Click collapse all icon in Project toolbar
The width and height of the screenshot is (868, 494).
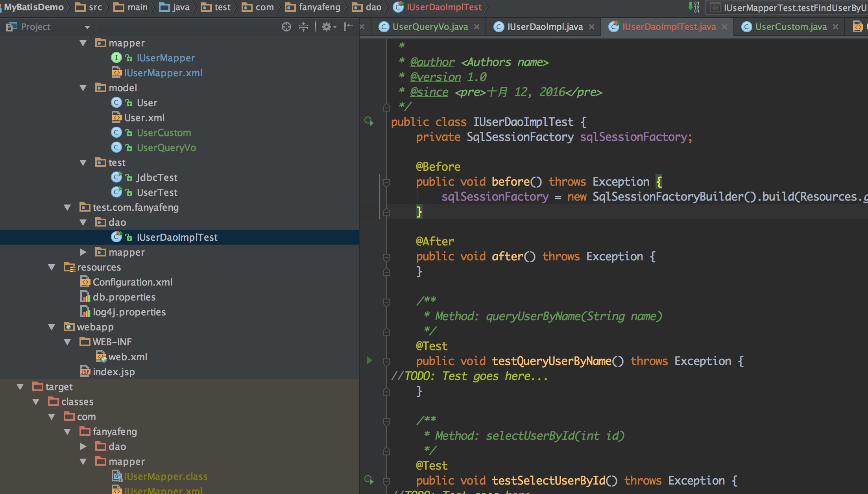[x=303, y=27]
